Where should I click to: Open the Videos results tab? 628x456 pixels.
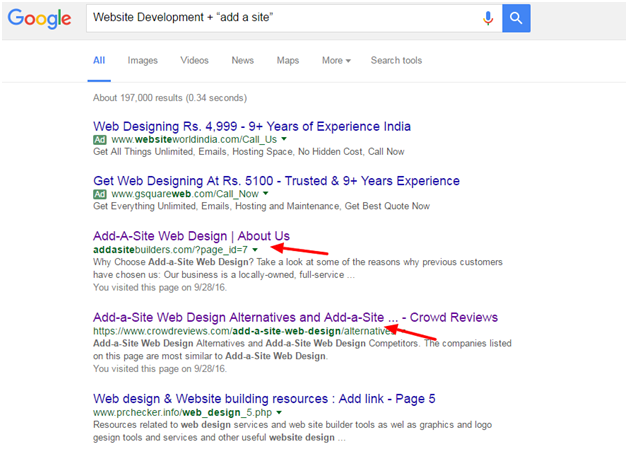pyautogui.click(x=194, y=60)
